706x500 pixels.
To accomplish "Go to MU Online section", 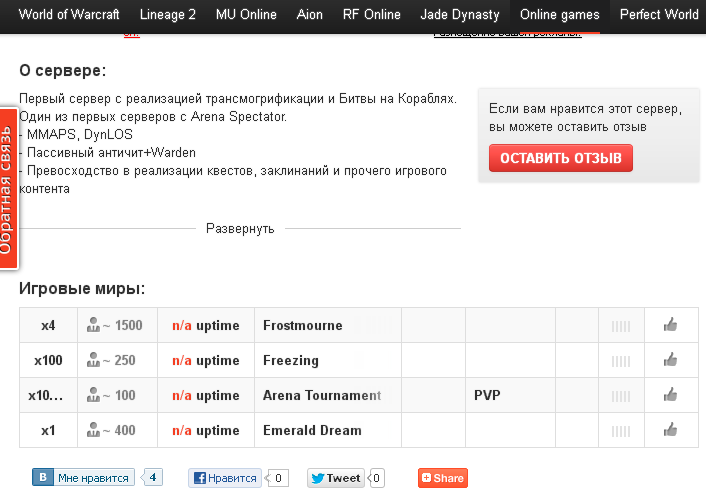I will 246,14.
